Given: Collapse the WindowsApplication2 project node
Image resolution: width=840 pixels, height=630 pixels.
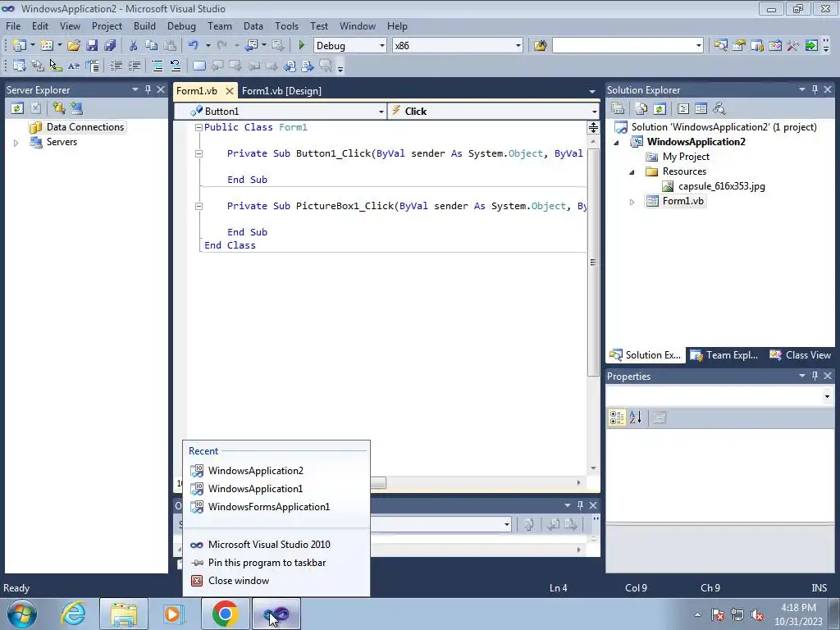Looking at the screenshot, I should (616, 143).
